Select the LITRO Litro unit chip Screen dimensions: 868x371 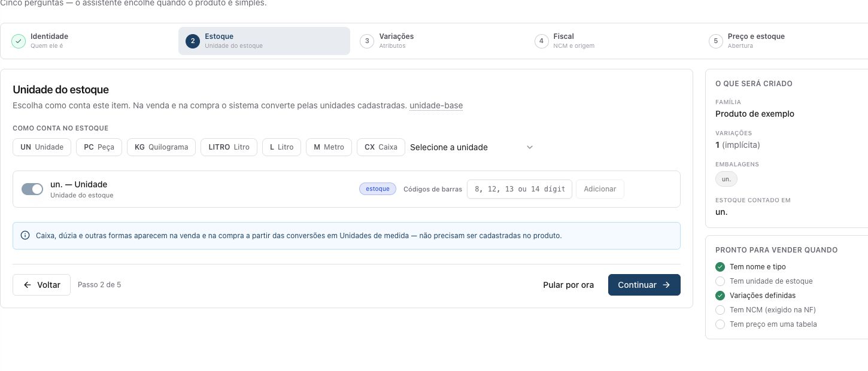(x=229, y=147)
